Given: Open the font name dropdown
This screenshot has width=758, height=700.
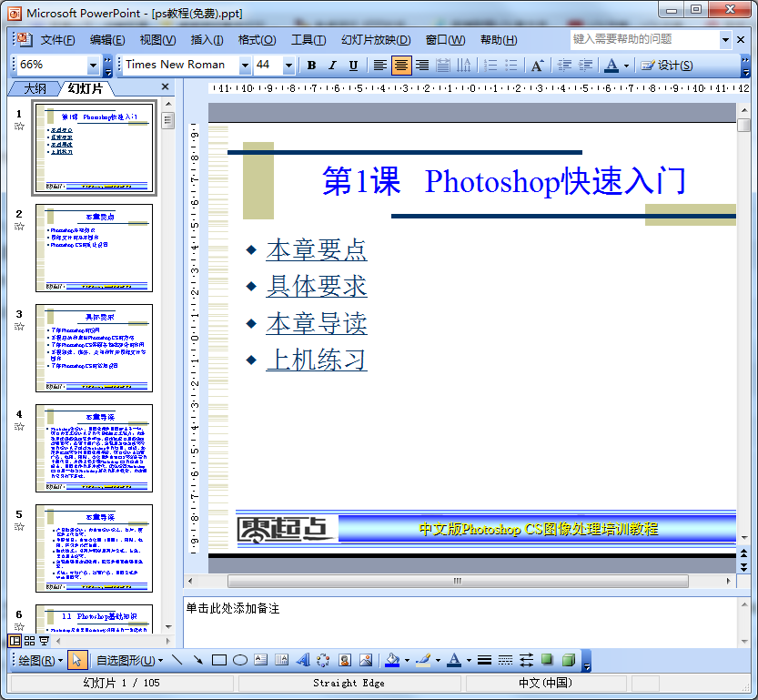Looking at the screenshot, I should (245, 65).
